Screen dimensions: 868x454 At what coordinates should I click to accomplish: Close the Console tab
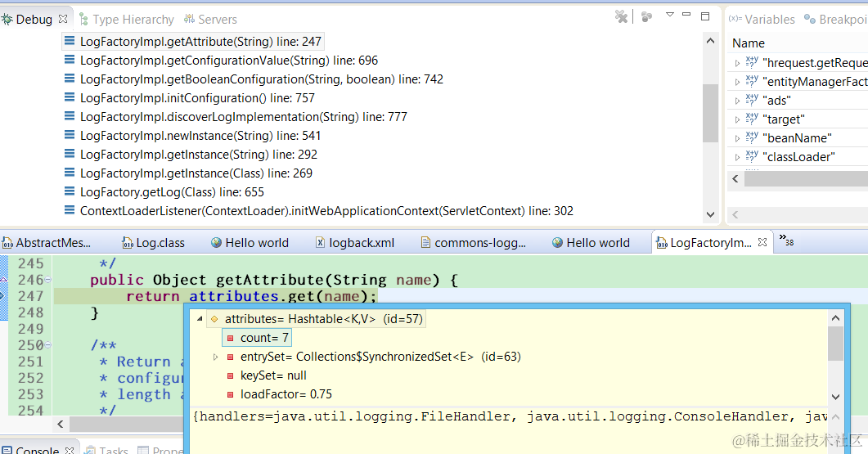pyautogui.click(x=70, y=450)
